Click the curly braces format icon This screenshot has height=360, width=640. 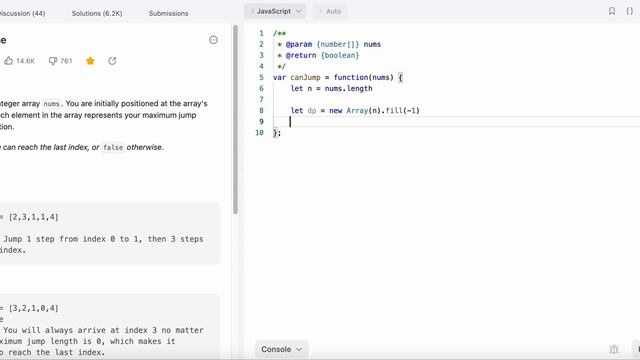coord(630,11)
